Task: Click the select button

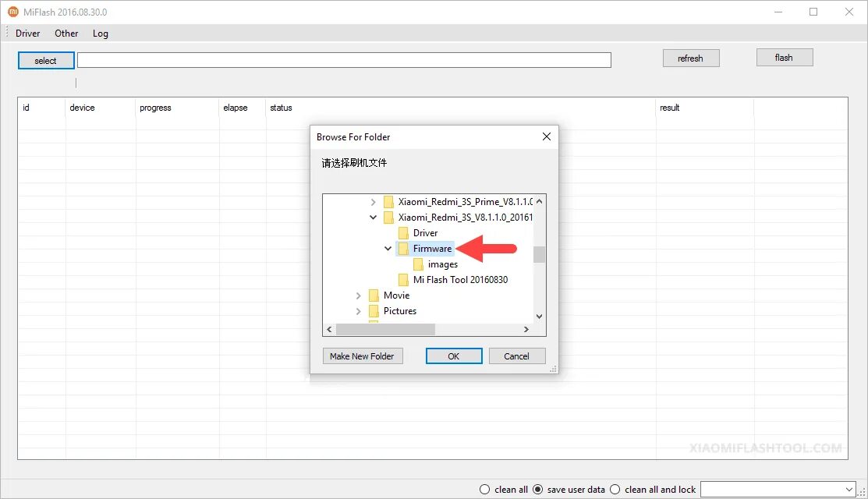Action: [x=46, y=60]
